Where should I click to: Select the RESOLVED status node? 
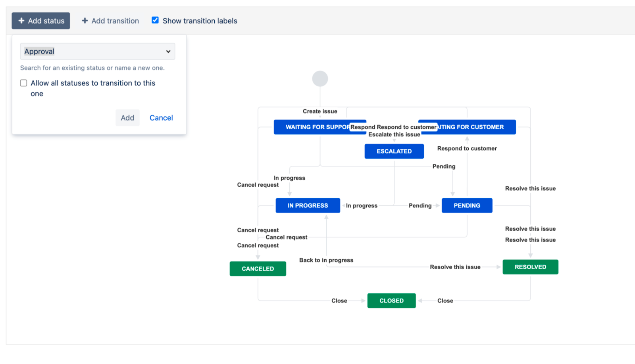tap(530, 267)
